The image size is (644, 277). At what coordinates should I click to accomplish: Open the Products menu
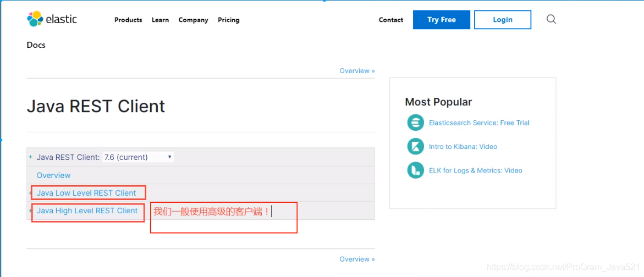coord(128,20)
